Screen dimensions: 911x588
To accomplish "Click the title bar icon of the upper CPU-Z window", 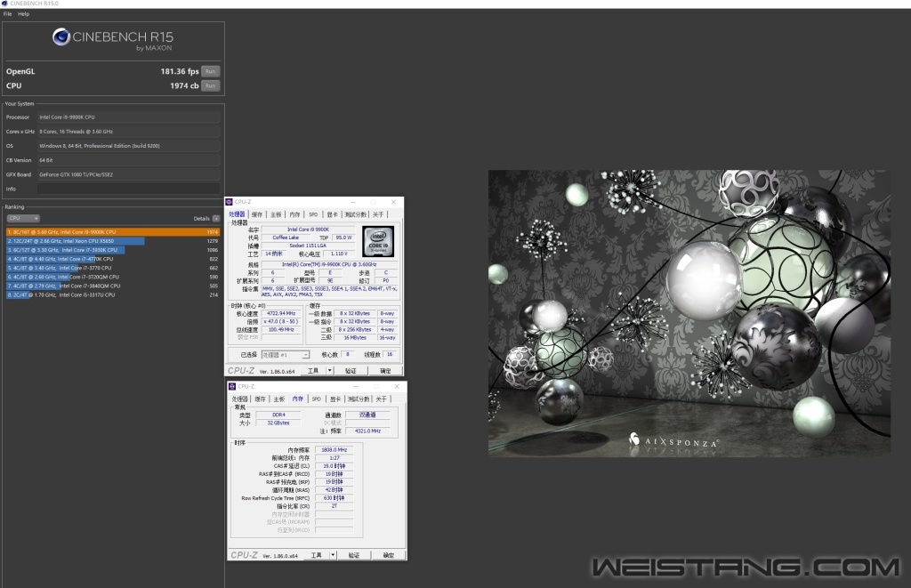I will coord(230,202).
